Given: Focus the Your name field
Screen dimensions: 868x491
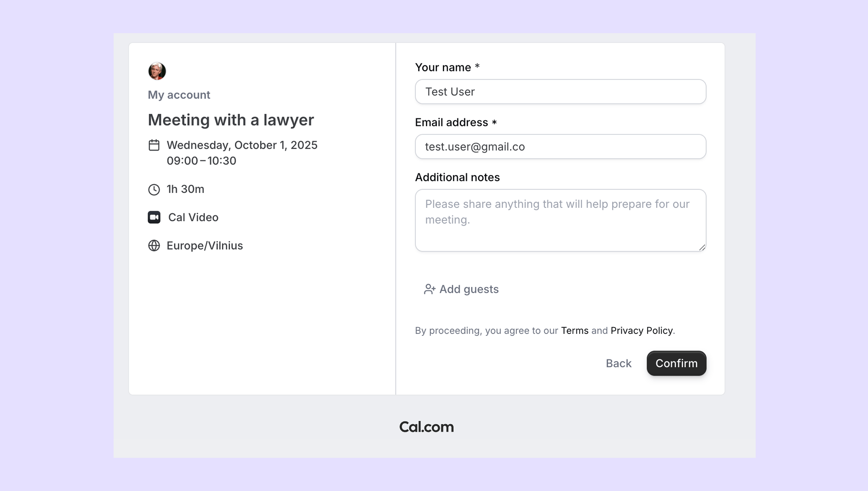Looking at the screenshot, I should coord(560,92).
